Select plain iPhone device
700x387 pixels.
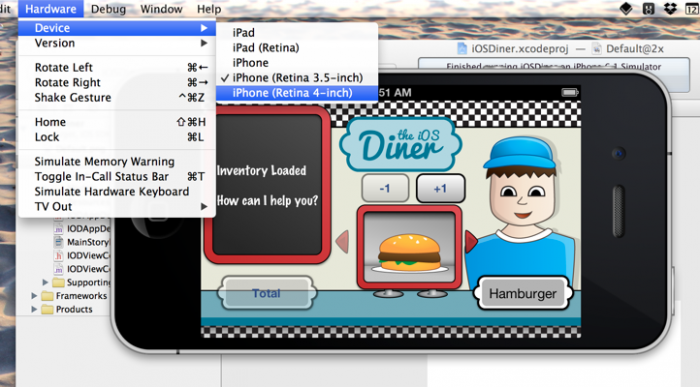coord(297,63)
